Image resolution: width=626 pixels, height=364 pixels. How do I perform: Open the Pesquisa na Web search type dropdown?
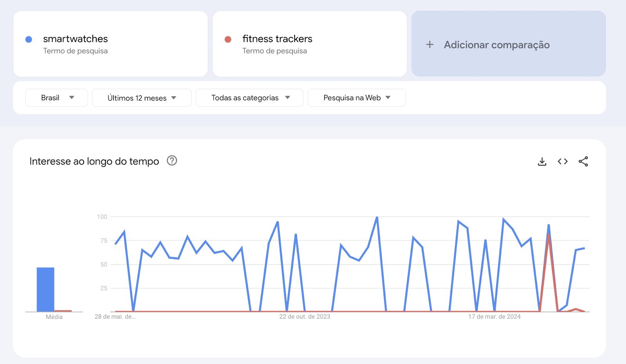[357, 98]
